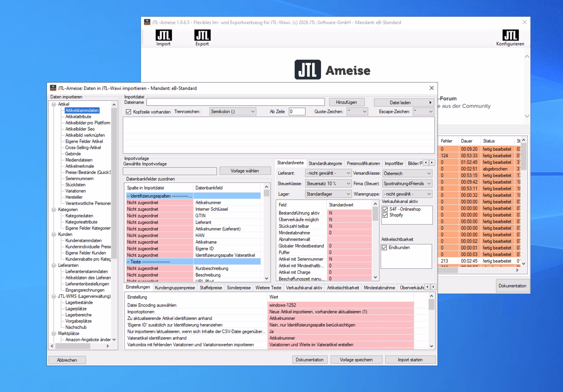Image resolution: width=563 pixels, height=392 pixels.
Task: Click the main JTL-Ameise window title icon
Action: pyautogui.click(x=147, y=22)
